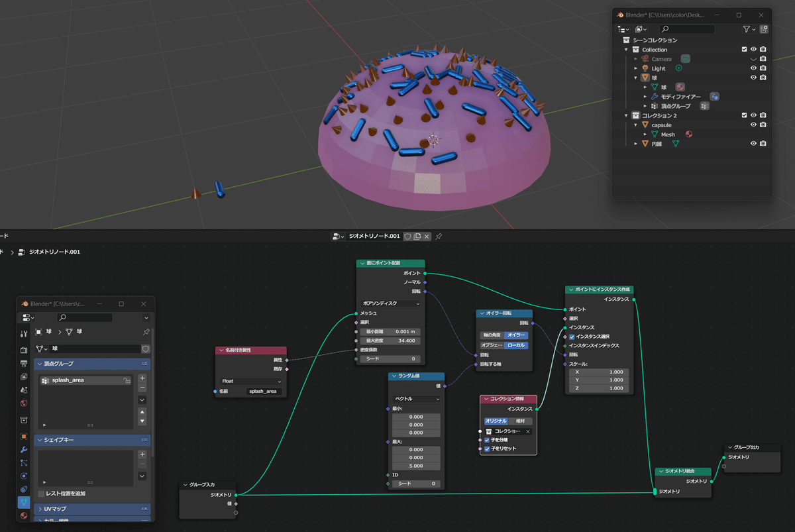Select the オイラー rotation type button
The width and height of the screenshot is (795, 532).
point(516,335)
